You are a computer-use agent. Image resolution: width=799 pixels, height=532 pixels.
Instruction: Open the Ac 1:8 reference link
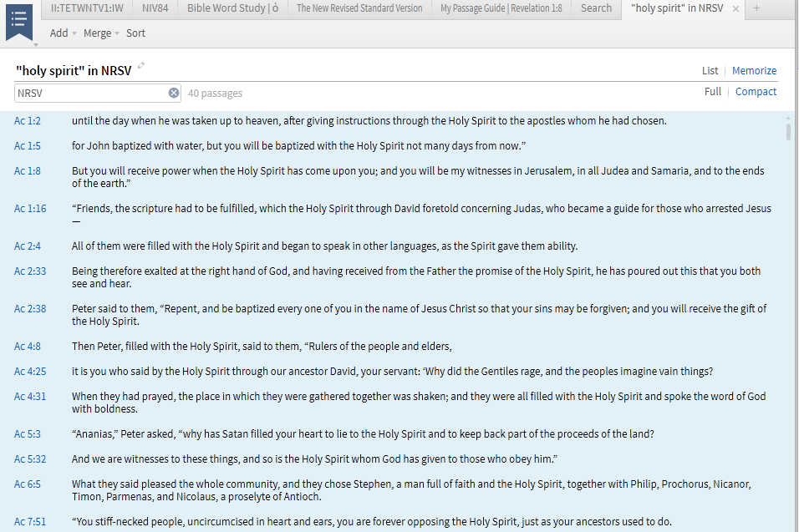point(27,170)
